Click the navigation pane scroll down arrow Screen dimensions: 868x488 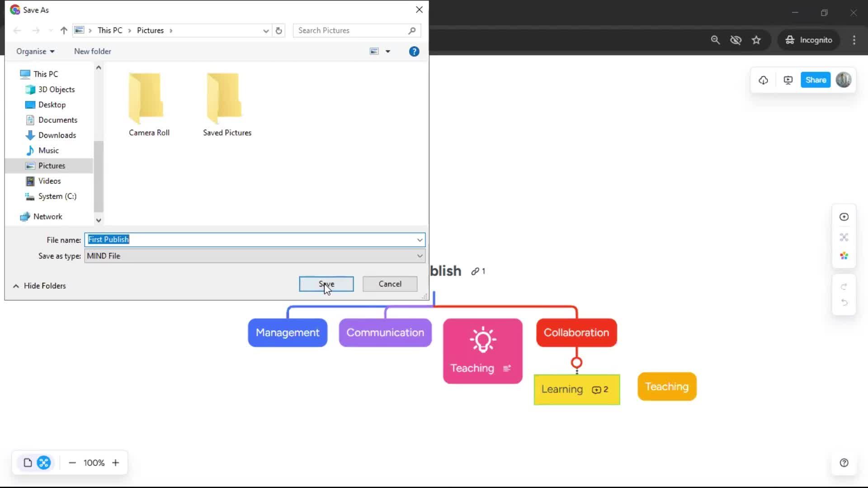click(x=99, y=221)
